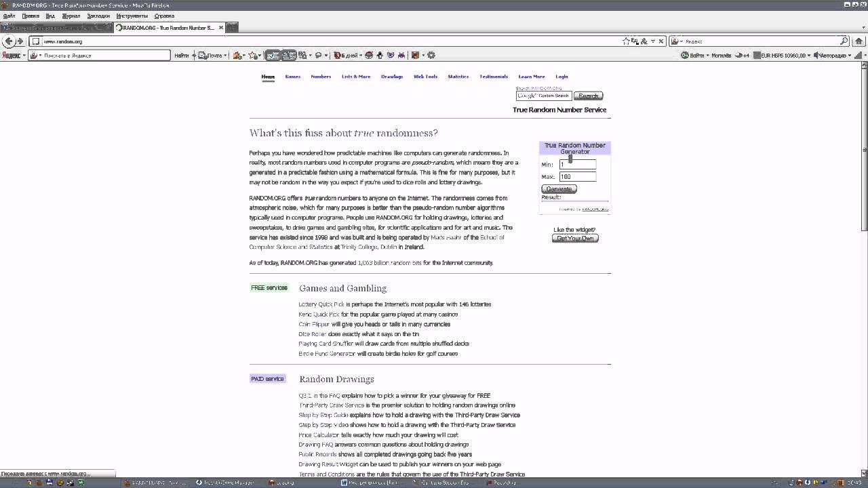Open the Web Tools navigation item
Viewport: 868px width, 488px height.
click(x=425, y=77)
